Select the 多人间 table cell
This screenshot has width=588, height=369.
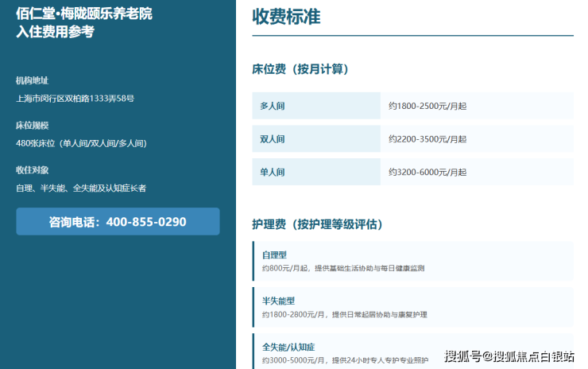tap(316, 106)
